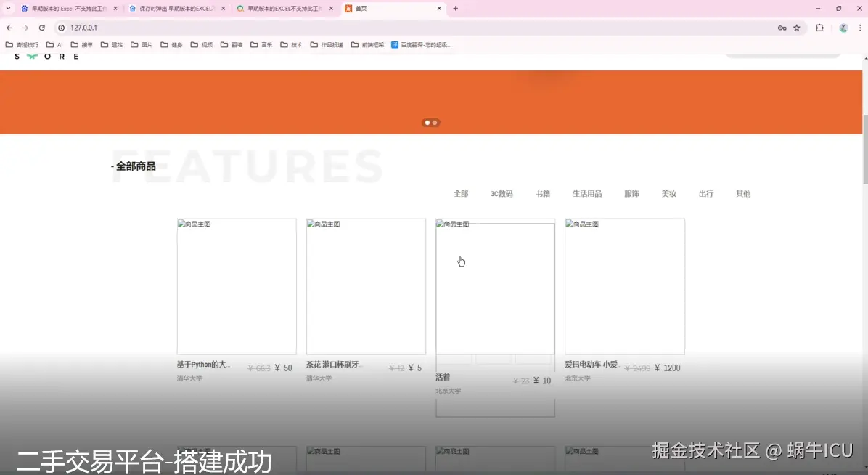Click 北京大学 under the 活着 product

[449, 391]
